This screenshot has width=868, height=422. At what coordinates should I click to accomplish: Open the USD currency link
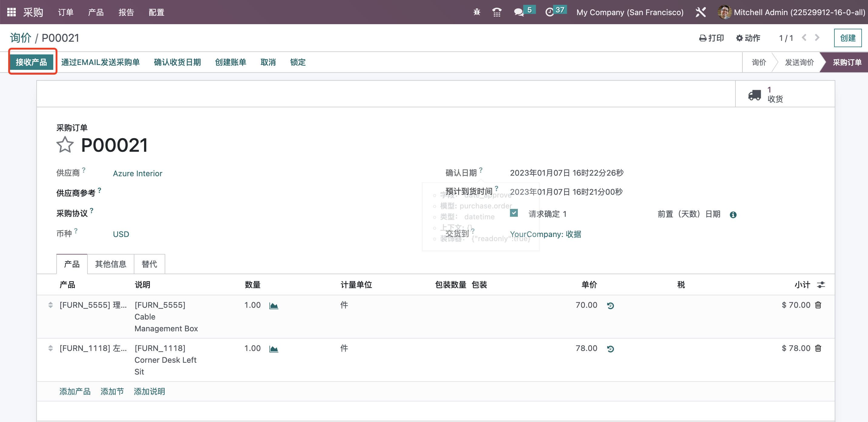tap(121, 234)
